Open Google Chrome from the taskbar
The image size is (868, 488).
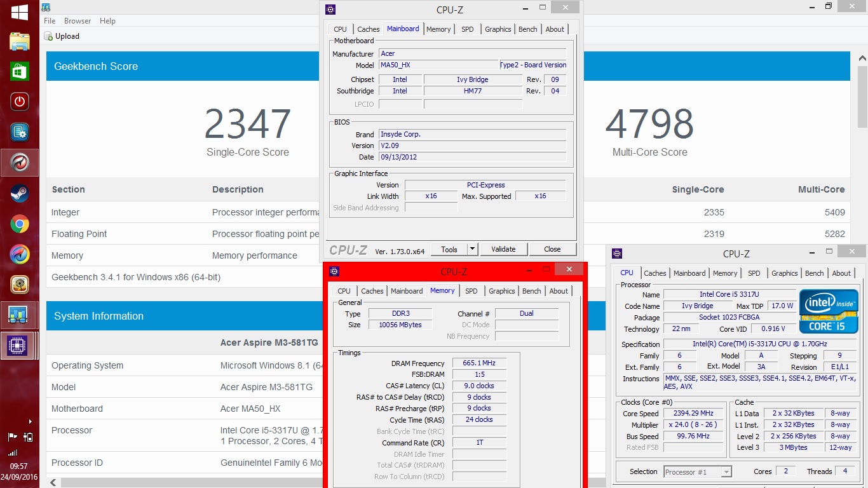pyautogui.click(x=19, y=224)
